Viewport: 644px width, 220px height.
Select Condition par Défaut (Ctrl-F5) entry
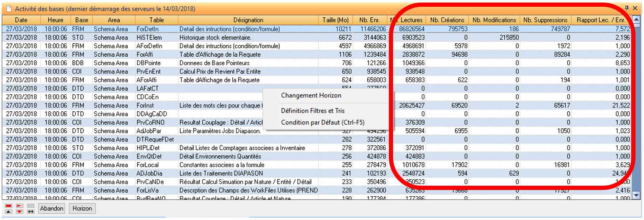322,123
